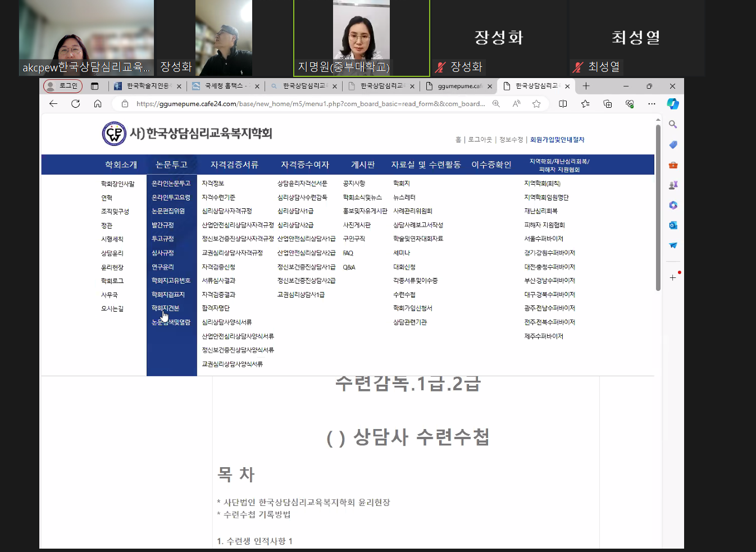The image size is (756, 552).
Task: Open 논문검색및열람 submenu item
Action: coord(171,322)
